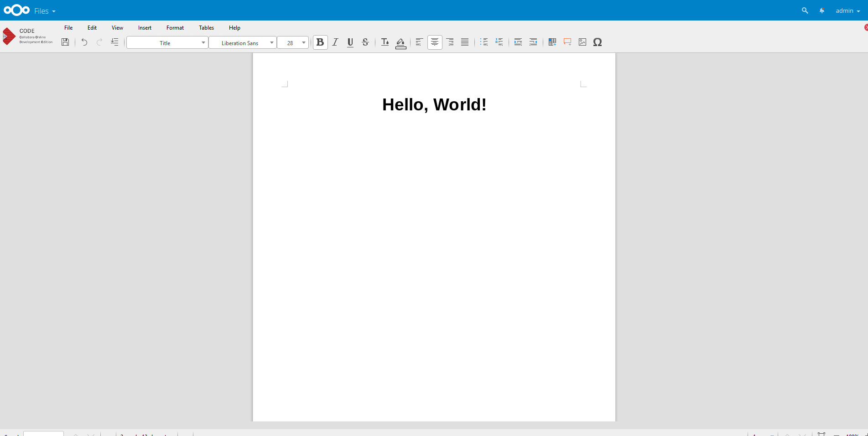Viewport: 868px width, 436px height.
Task: Open special characters via the Omega icon
Action: (x=598, y=42)
